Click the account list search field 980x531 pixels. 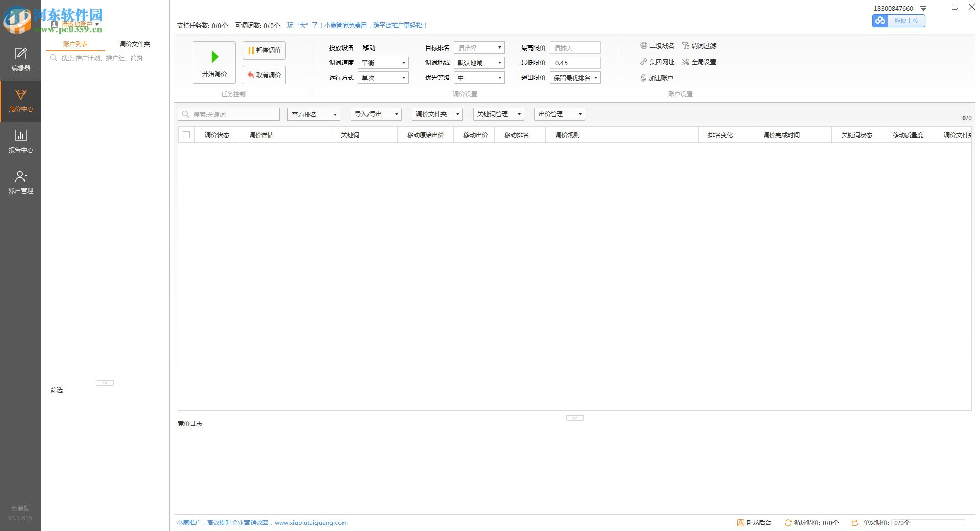(x=105, y=58)
